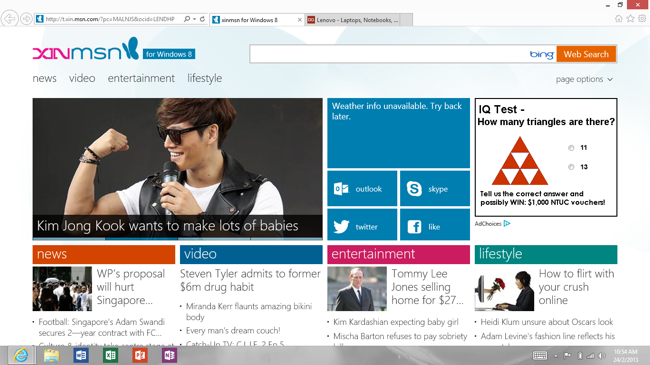The image size is (650, 365).
Task: Open Steven Tyler drug habit video story
Action: point(250,280)
